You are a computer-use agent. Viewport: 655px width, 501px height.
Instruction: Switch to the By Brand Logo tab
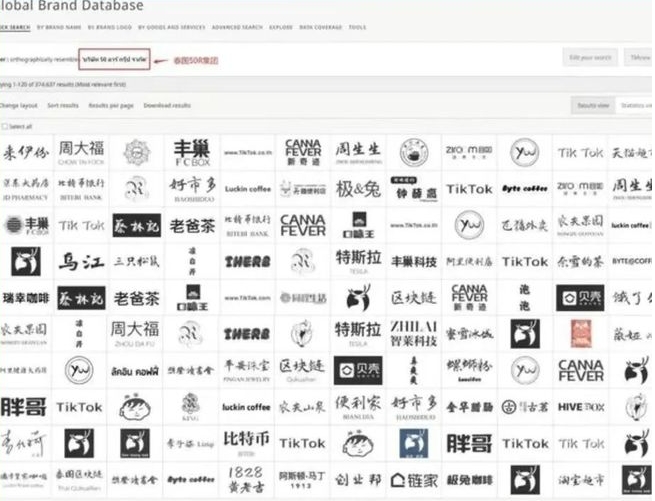point(109,27)
